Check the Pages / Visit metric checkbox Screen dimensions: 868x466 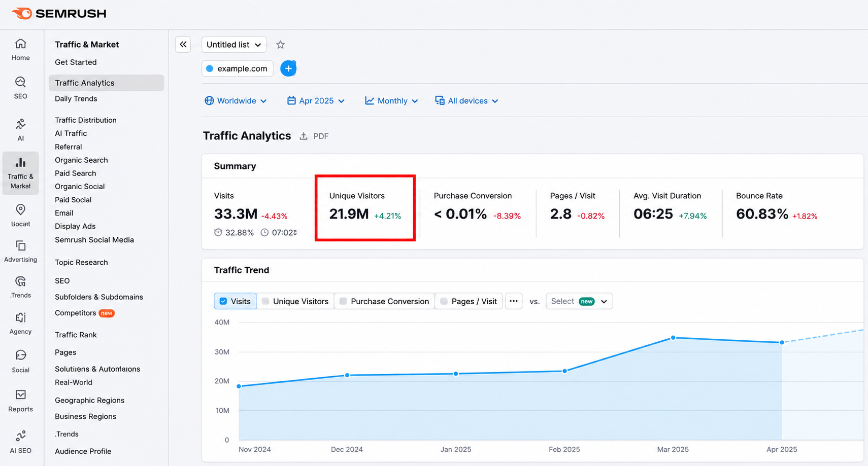[x=444, y=301]
